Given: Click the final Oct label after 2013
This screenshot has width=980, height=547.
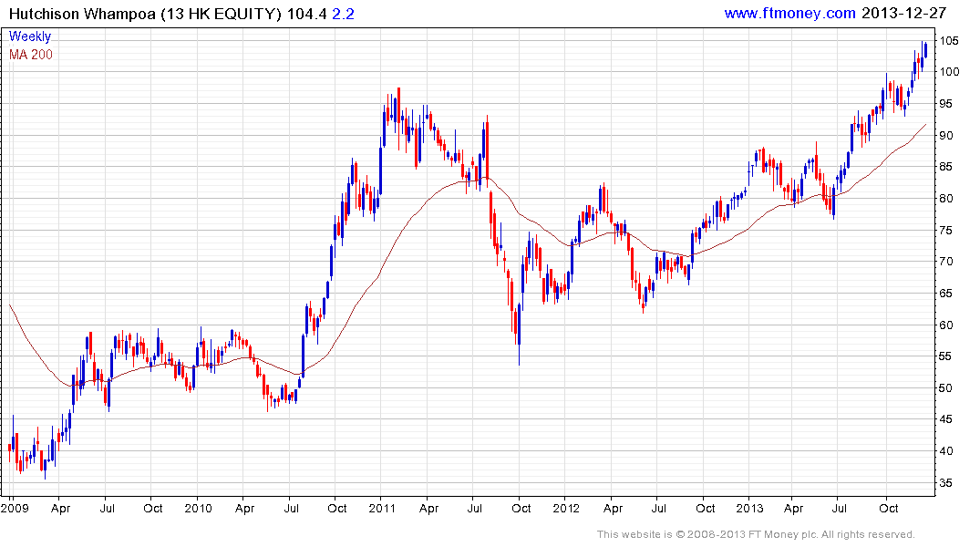Looking at the screenshot, I should (889, 508).
